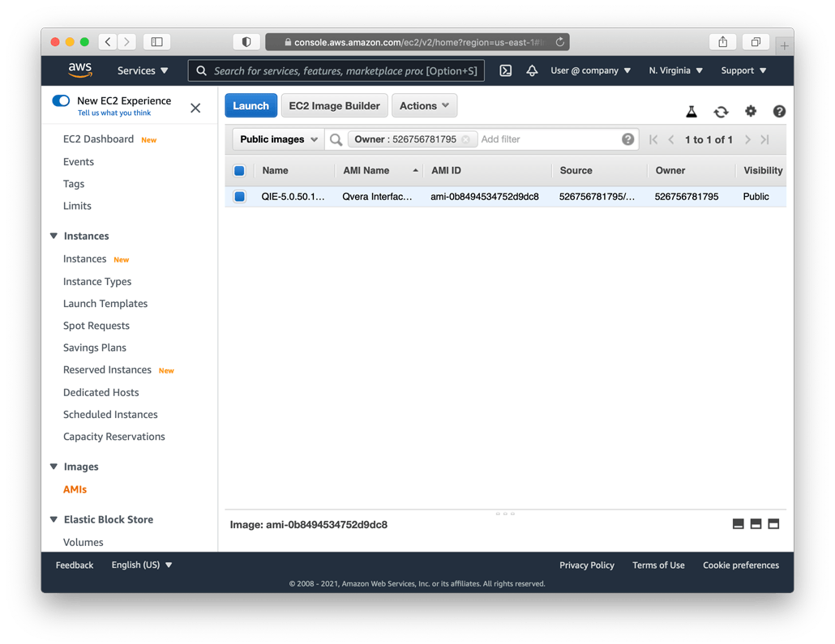The image size is (835, 644).
Task: Click the Tell us what you think link
Action: pos(114,113)
